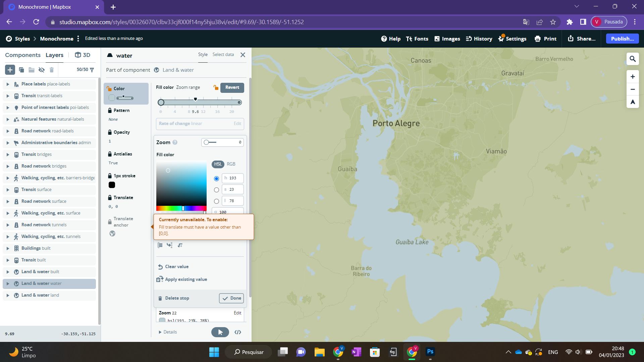Hide selected layer with eye-slash icon

click(42, 70)
